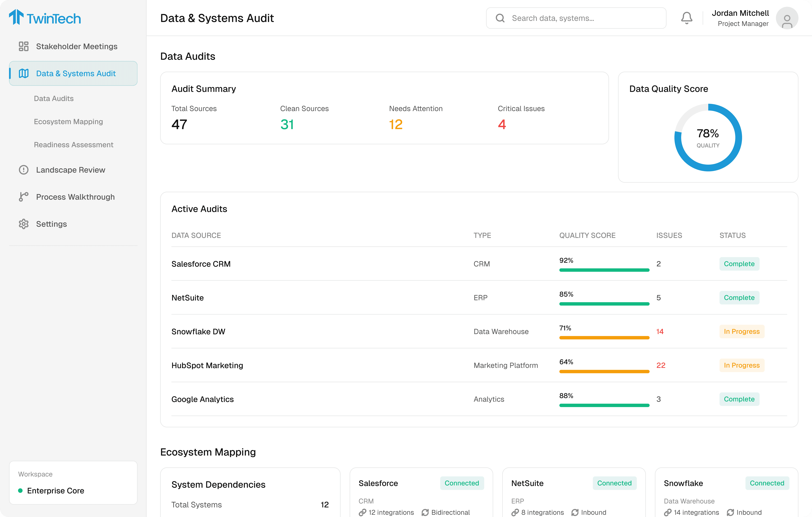
Task: Click the 78% quality donut chart
Action: (708, 138)
